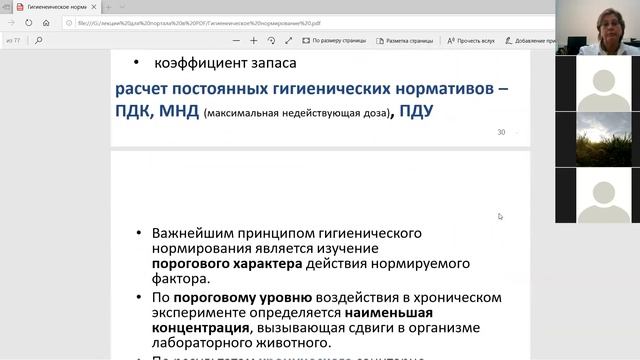640x360 pixels.
Task: Switch PDF to full screen view
Action: point(289,40)
